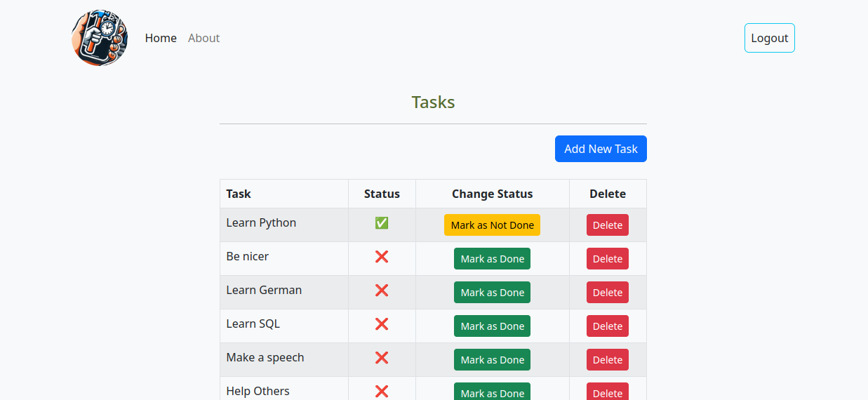Click the red X status for Learn German
This screenshot has height=400, width=868.
coord(382,291)
